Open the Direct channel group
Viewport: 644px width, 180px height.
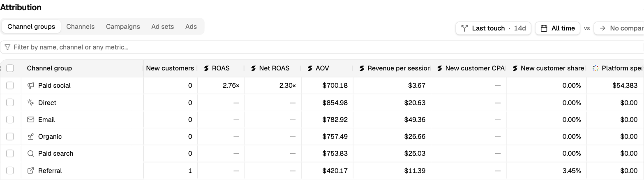(47, 103)
